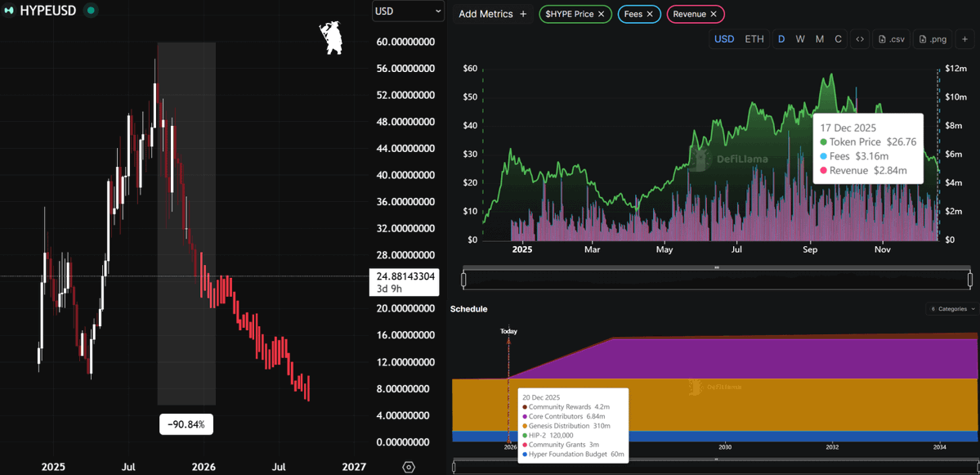Click the current price label 24.88143304
The height and width of the screenshot is (475, 980).
click(x=406, y=275)
